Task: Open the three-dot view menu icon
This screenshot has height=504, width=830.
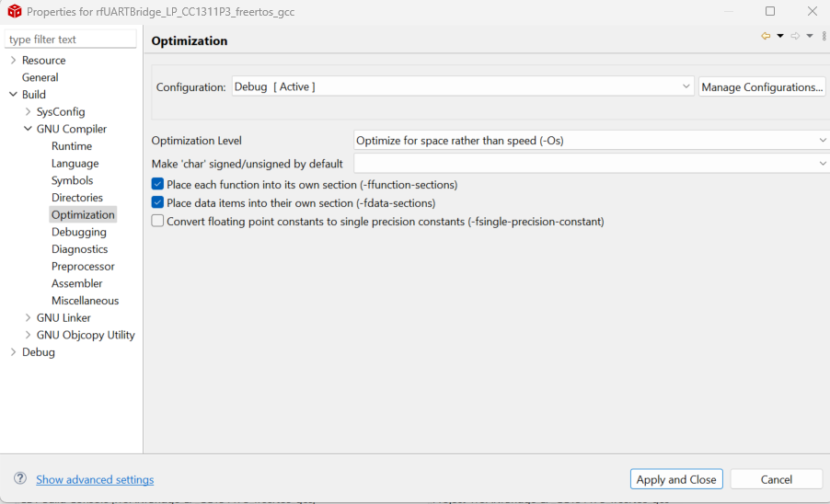Action: pyautogui.click(x=824, y=36)
